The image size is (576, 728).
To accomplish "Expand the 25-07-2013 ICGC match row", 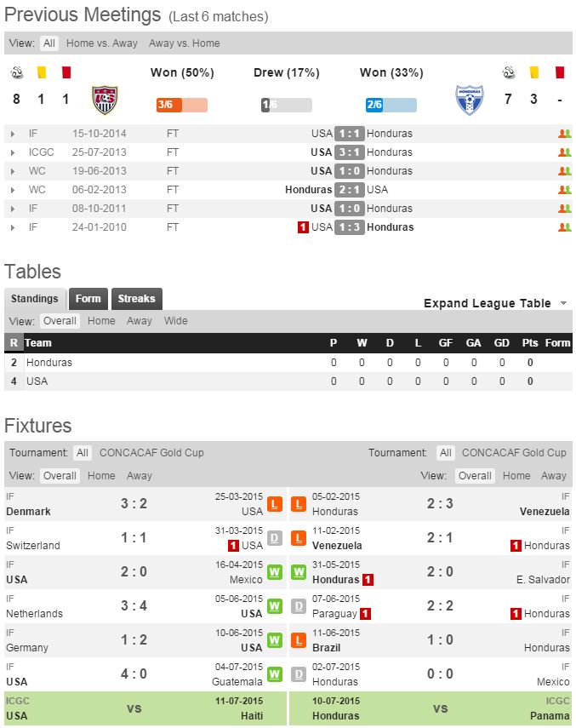I will pyautogui.click(x=13, y=152).
